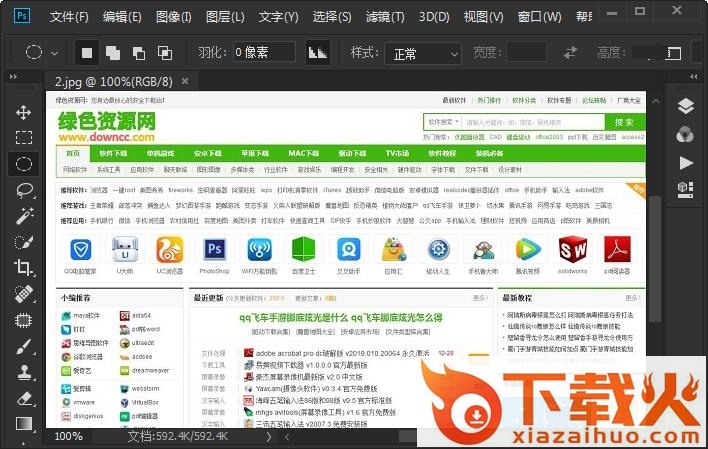Click the PhotoShop app icon in image
708x449 pixels.
click(x=214, y=249)
